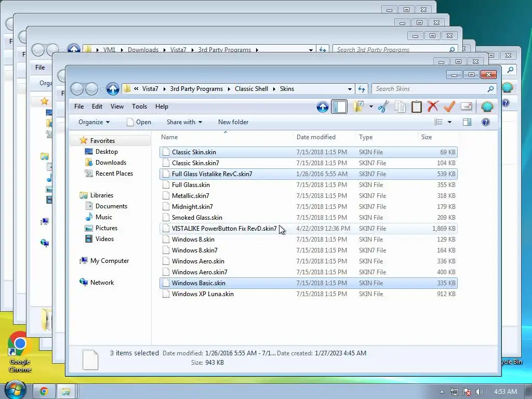Select Full Glass Vistalike RevC.skin7 file

pos(309,174)
